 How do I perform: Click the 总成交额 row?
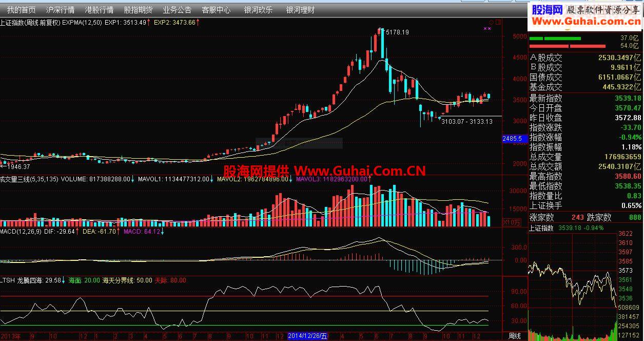(586, 166)
